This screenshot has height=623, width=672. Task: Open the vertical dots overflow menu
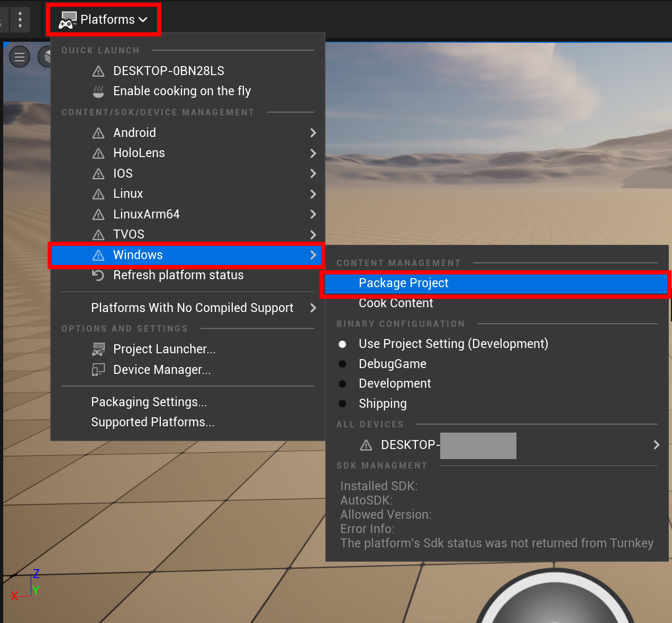click(x=20, y=20)
